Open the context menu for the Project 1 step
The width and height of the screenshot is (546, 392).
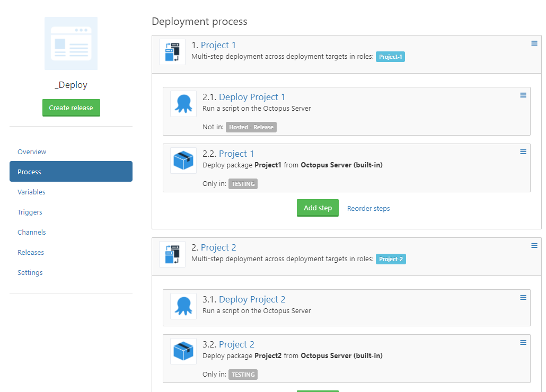pos(534,43)
